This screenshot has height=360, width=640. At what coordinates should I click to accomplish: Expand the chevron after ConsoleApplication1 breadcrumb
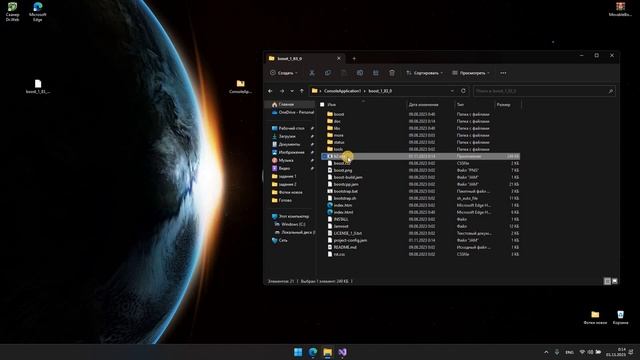[365, 91]
